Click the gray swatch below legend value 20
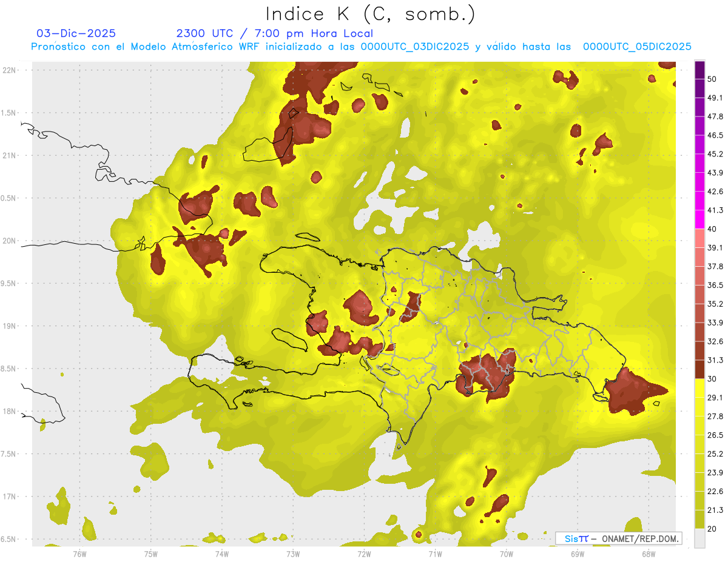 [699, 538]
